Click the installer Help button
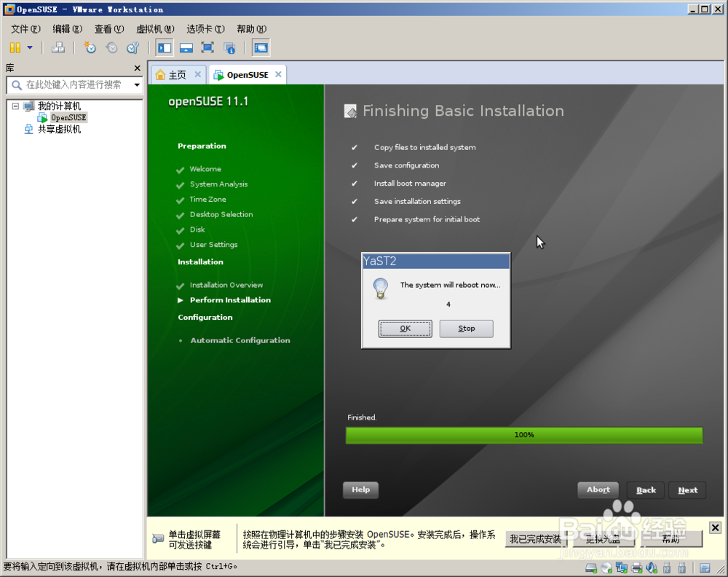 [x=361, y=490]
